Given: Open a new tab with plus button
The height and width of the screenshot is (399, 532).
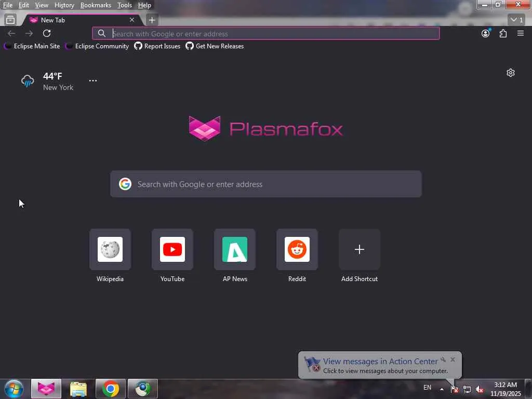Looking at the screenshot, I should coord(152,20).
